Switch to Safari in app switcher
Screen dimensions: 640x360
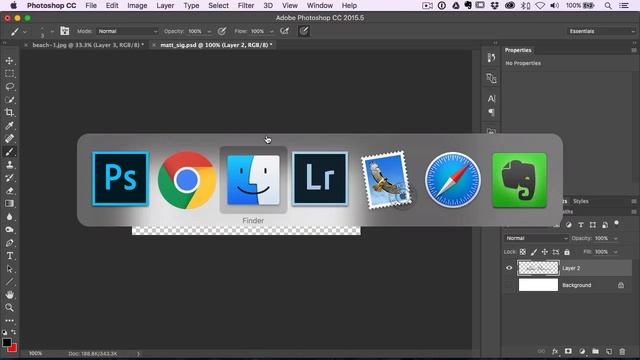[453, 180]
